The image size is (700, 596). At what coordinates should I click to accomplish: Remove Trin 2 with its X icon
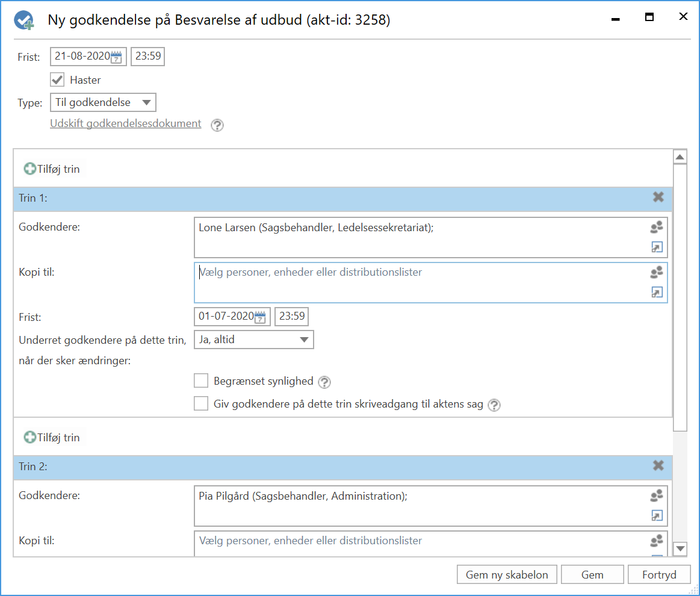pos(658,465)
